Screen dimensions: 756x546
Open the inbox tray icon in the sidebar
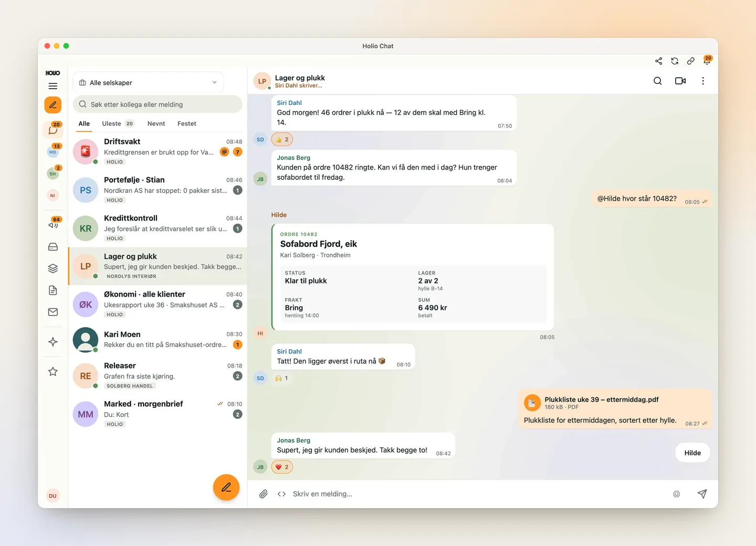[53, 247]
